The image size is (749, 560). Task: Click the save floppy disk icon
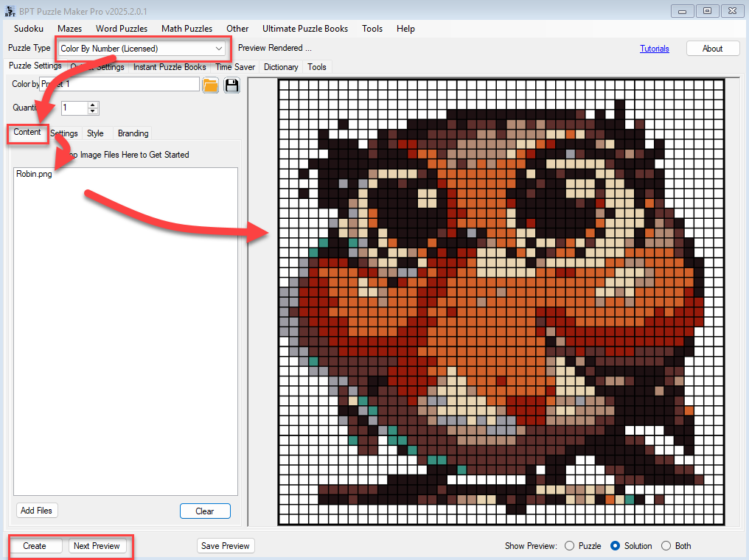click(232, 85)
